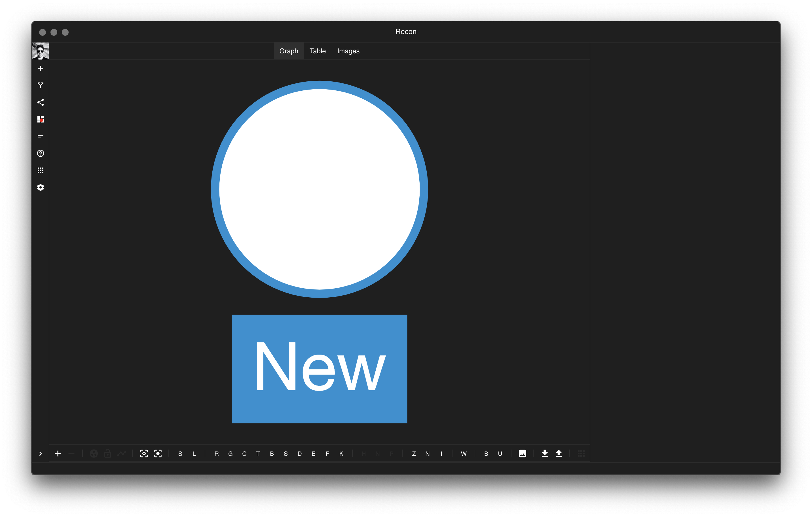Open settings gear in sidebar

pos(41,187)
